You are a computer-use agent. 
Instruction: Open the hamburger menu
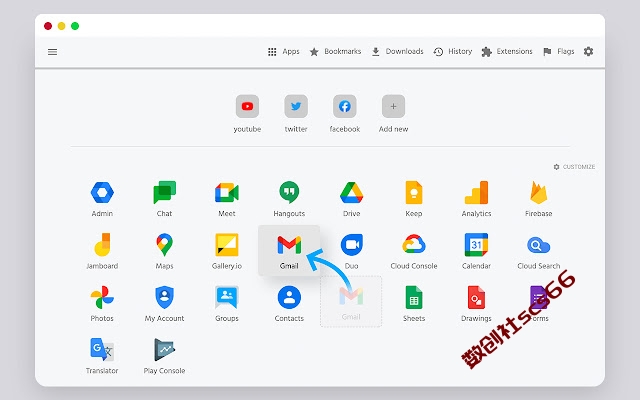[53, 52]
